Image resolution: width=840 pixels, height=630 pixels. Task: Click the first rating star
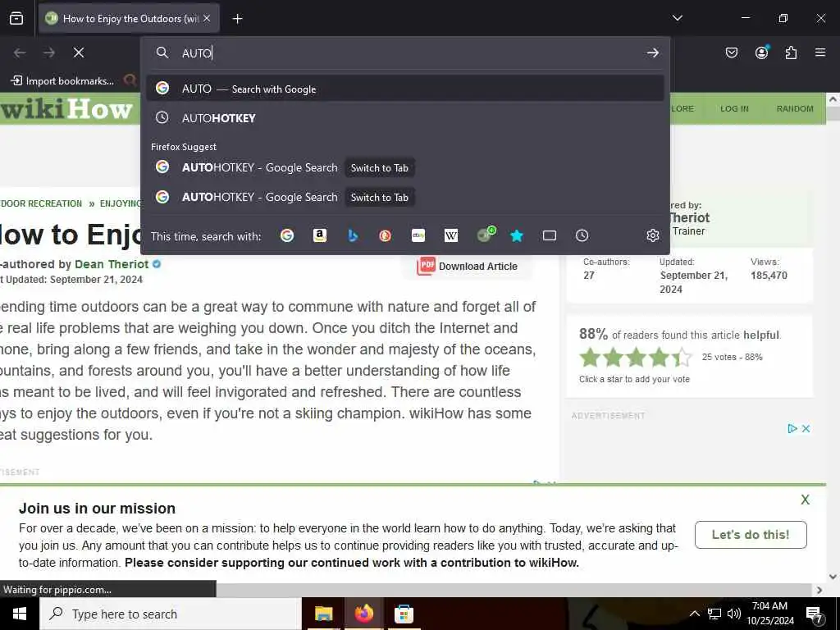coord(590,358)
